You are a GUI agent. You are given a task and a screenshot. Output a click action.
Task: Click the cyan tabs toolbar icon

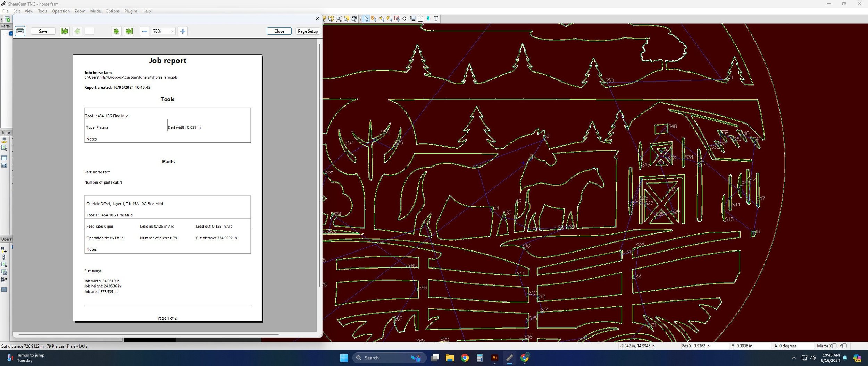(x=428, y=19)
